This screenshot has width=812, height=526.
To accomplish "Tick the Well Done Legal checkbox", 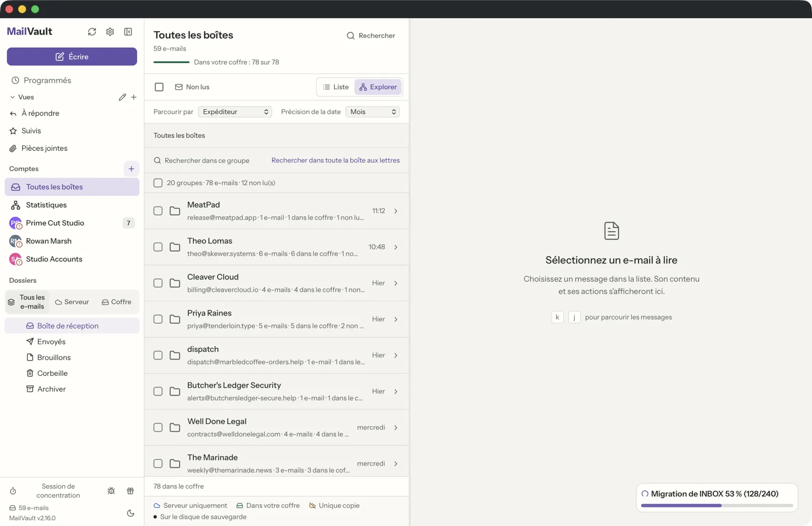I will pyautogui.click(x=158, y=428).
